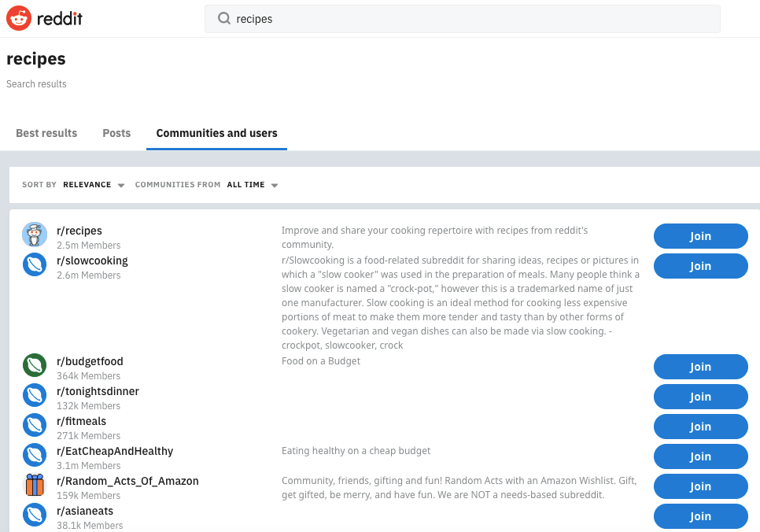Join the r/Random_Acts_Of_Amazon community
The image size is (760, 532).
(x=700, y=486)
